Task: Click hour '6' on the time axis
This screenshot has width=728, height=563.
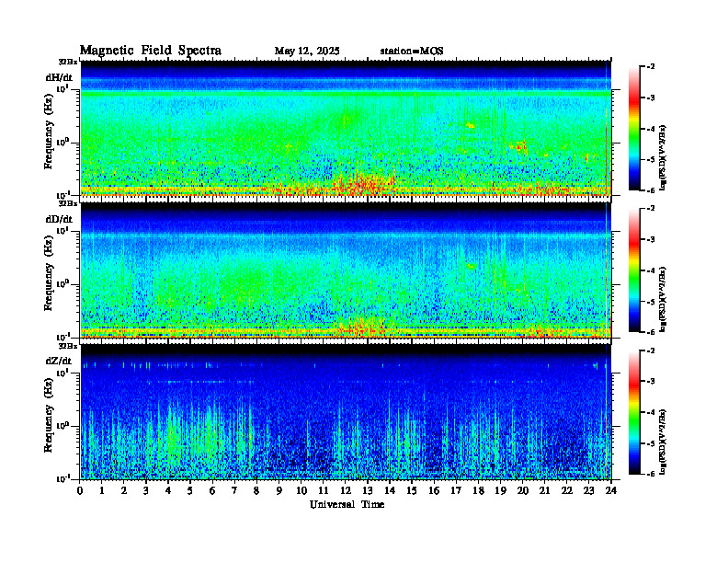Action: (212, 491)
